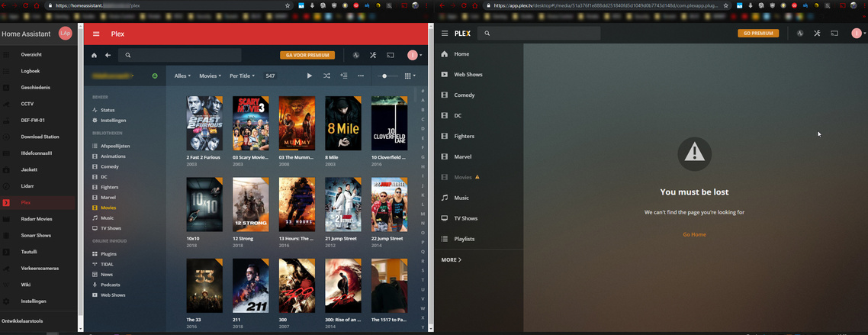Click the back arrow in left Plex toolbar
Image resolution: width=868 pixels, height=335 pixels.
108,56
